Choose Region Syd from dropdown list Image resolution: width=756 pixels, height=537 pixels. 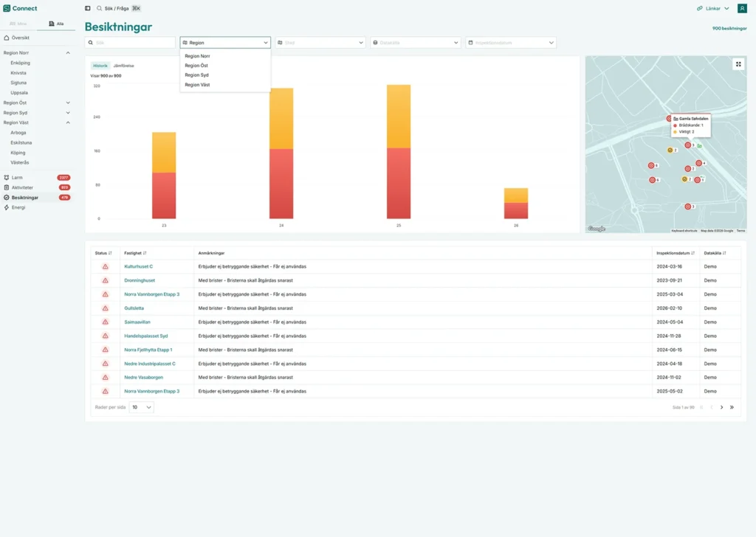coord(196,75)
